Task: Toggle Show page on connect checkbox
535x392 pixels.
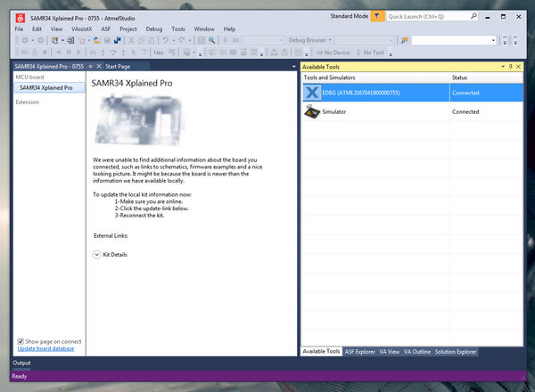Action: tap(21, 341)
